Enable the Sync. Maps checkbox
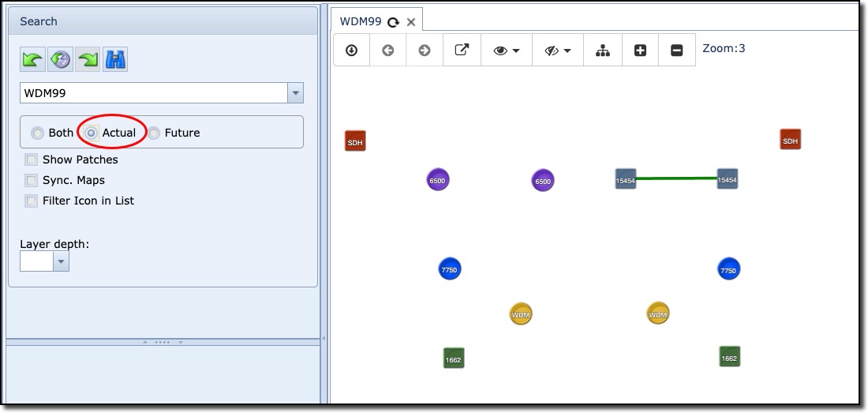The image size is (868, 413). tap(32, 180)
